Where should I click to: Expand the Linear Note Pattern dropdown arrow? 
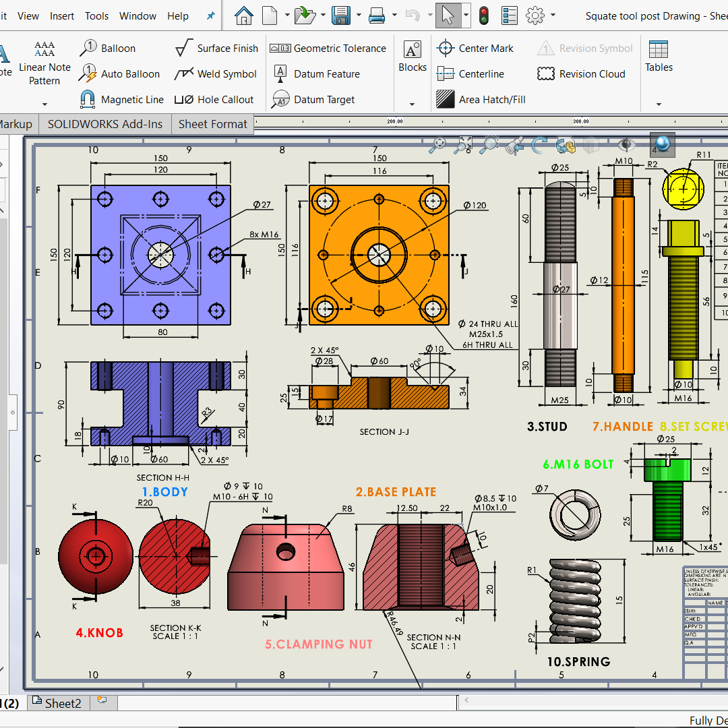44,104
